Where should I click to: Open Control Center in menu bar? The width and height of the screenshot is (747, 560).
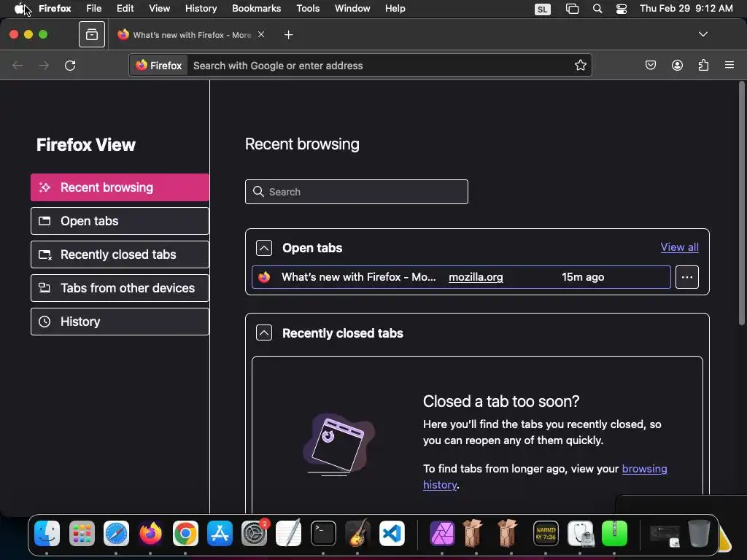[622, 9]
